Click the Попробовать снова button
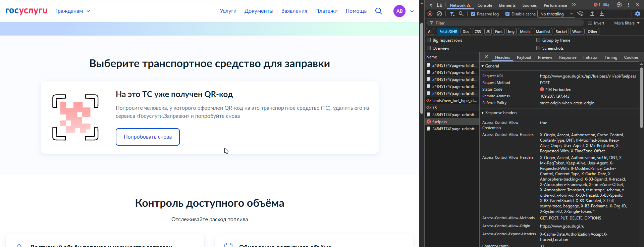 coord(148,137)
